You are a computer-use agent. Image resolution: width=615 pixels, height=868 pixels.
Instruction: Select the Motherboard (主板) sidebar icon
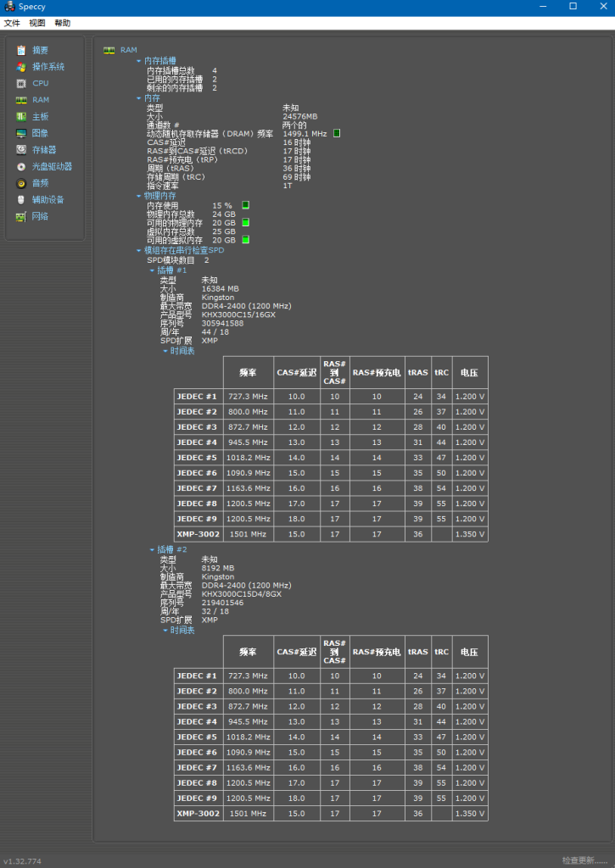(22, 116)
